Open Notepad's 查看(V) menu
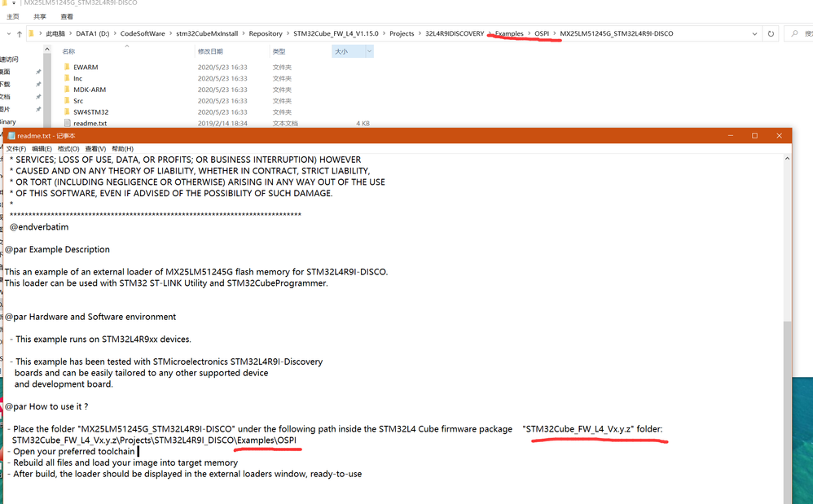 [95, 149]
